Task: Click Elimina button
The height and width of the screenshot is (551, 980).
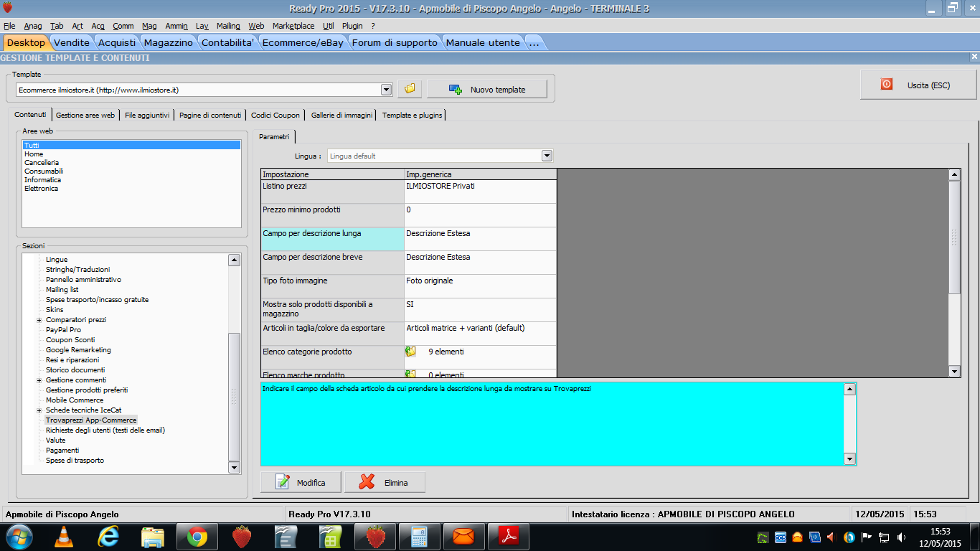Action: [x=385, y=482]
